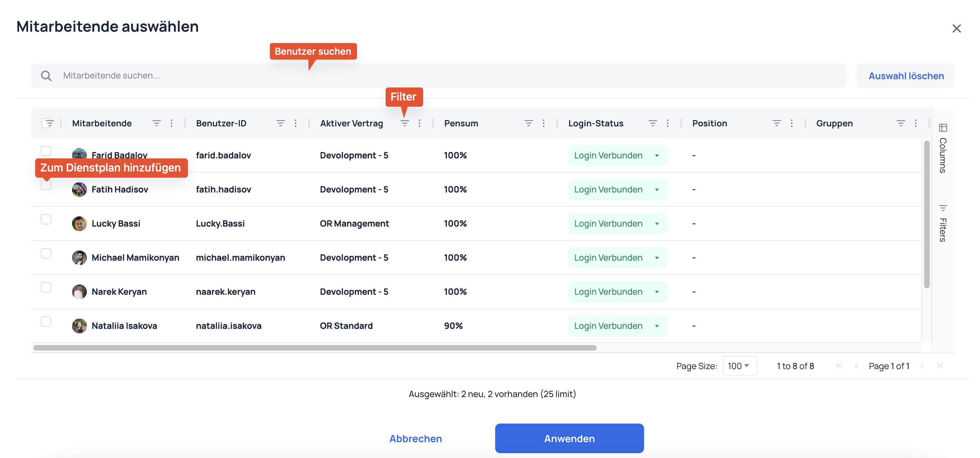Open filter for Gruppen column

(x=900, y=123)
